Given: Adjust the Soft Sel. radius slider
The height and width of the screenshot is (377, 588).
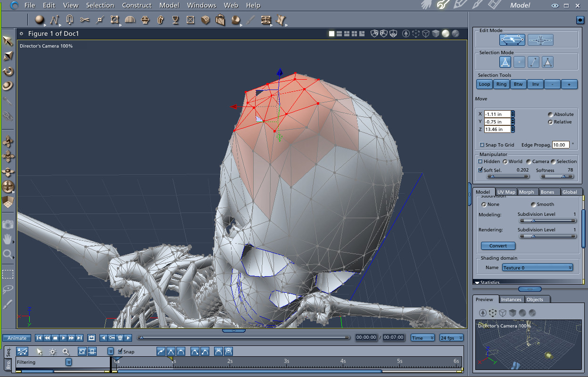Looking at the screenshot, I should point(508,176).
